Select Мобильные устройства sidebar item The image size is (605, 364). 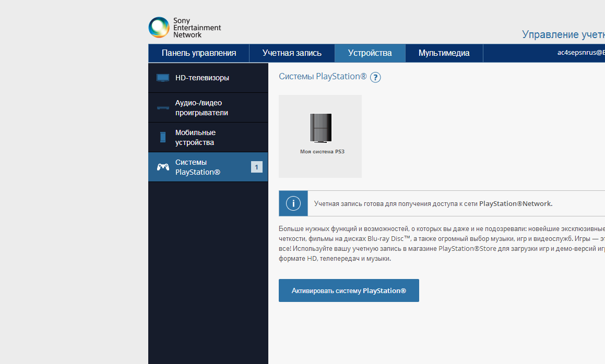point(208,137)
